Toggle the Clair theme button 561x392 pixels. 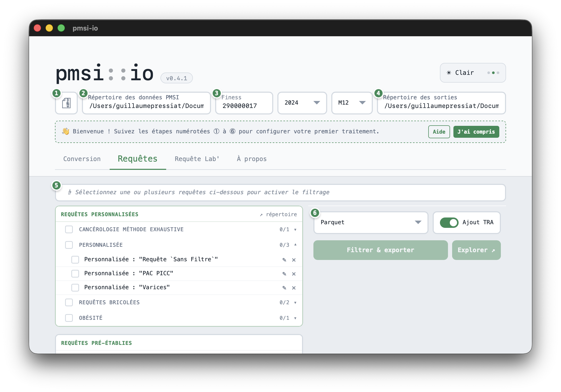[473, 73]
